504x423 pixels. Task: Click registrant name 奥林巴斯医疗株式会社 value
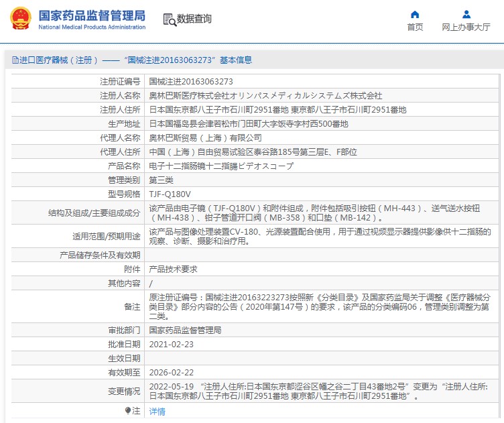tap(265, 95)
